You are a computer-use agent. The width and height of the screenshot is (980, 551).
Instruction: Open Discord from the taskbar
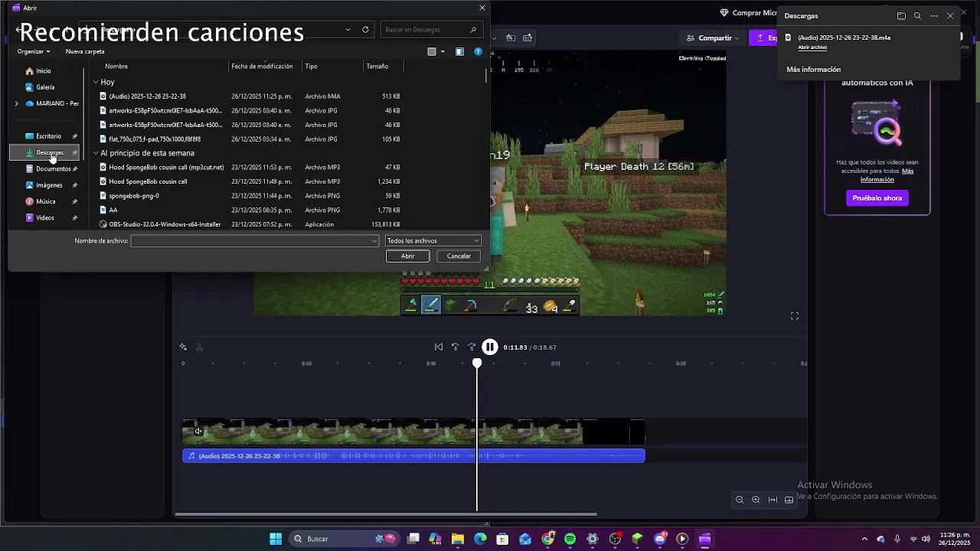tap(660, 539)
